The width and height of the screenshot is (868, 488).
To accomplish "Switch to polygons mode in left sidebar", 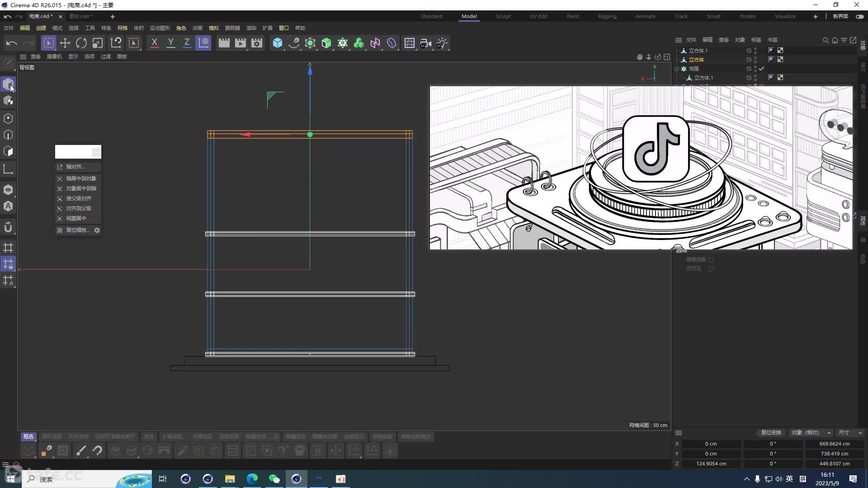I will click(x=8, y=151).
